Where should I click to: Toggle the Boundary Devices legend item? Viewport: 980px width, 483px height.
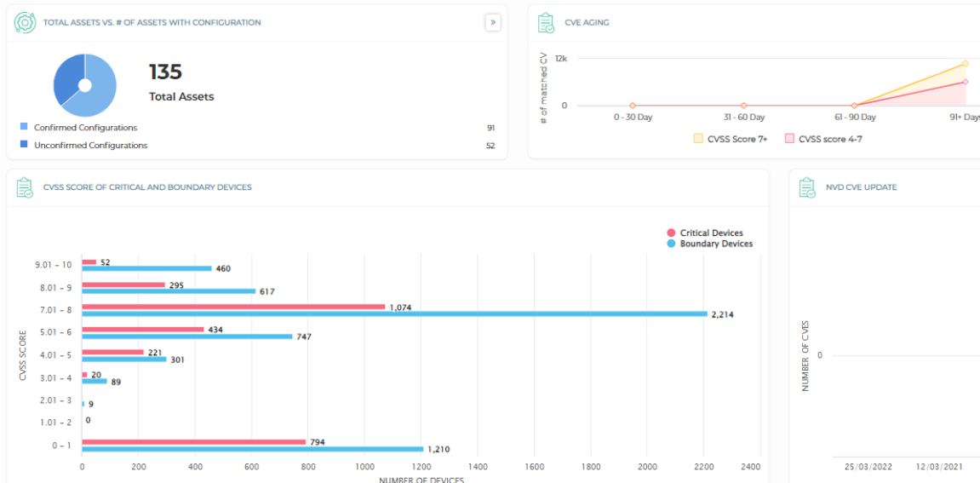[x=709, y=244]
